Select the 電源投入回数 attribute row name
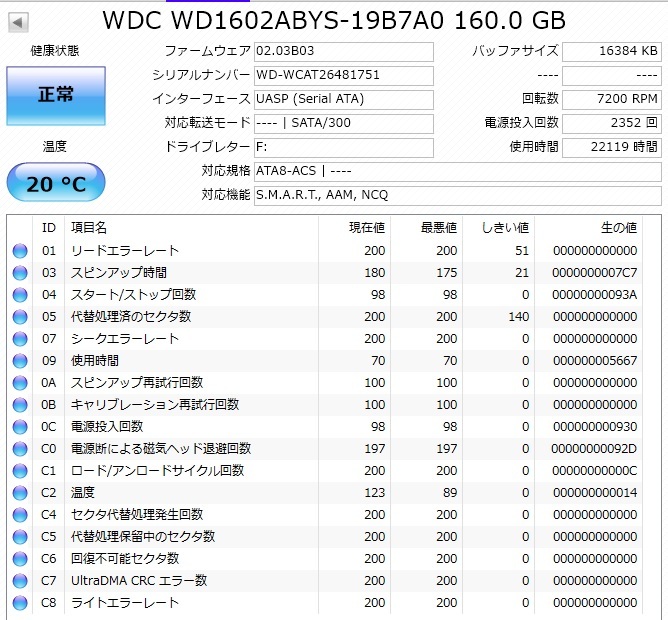The height and width of the screenshot is (620, 668). [x=107, y=427]
